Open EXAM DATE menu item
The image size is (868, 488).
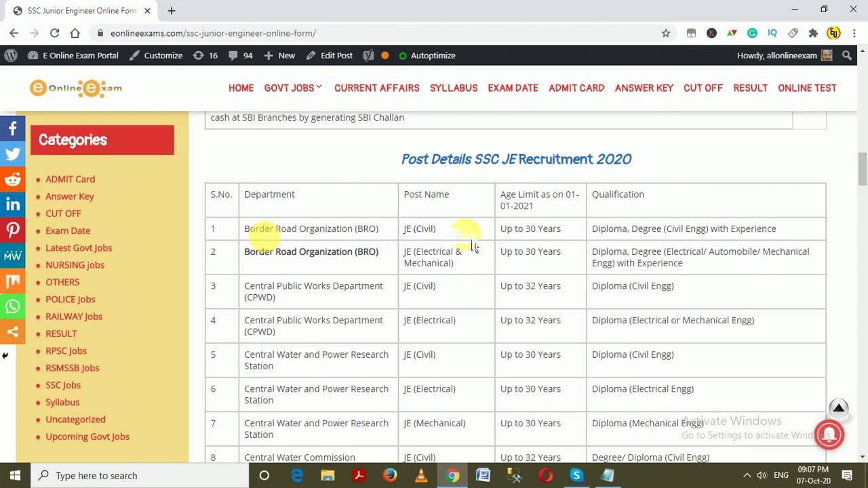(513, 88)
